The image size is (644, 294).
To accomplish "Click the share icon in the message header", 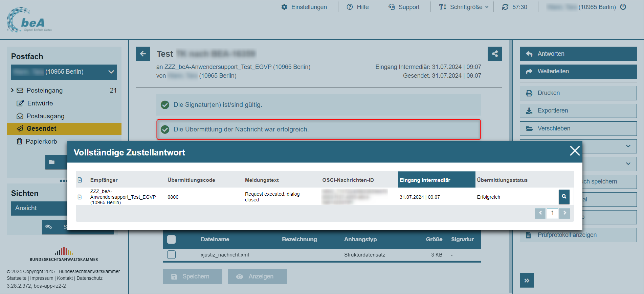I will pos(494,54).
